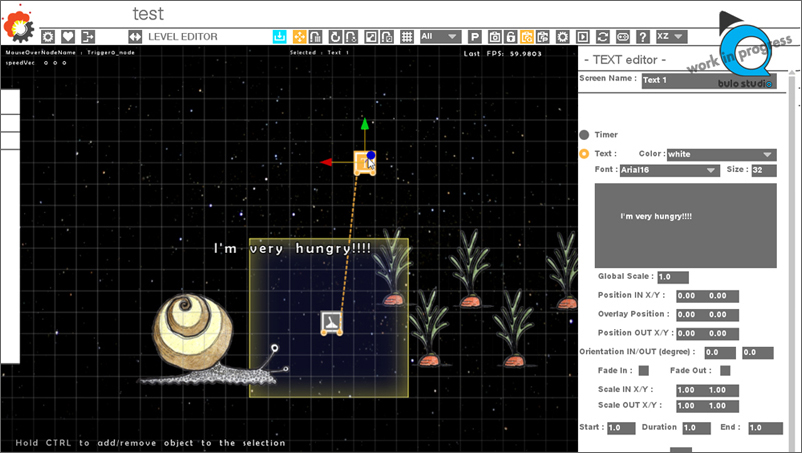
Task: Select the Timer radio button
Action: pos(584,135)
